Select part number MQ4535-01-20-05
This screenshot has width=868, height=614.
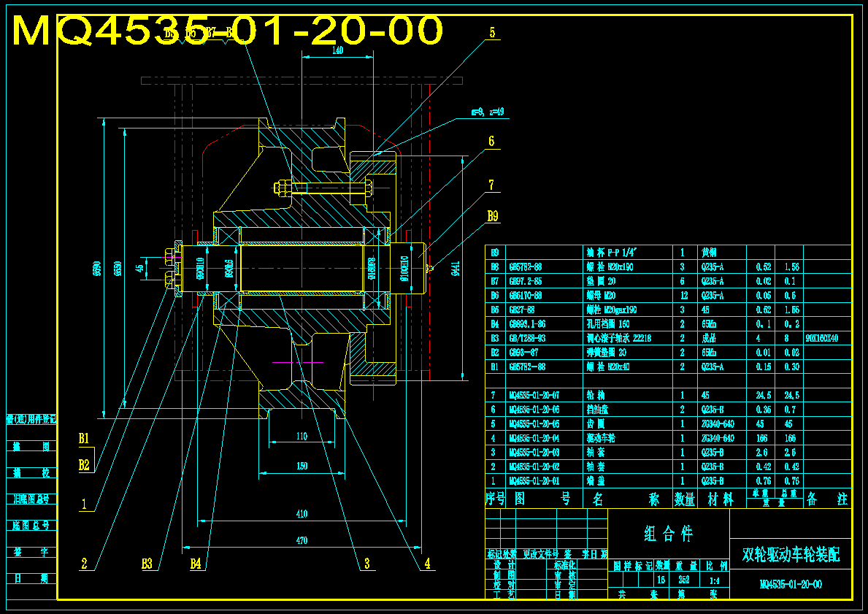click(534, 424)
